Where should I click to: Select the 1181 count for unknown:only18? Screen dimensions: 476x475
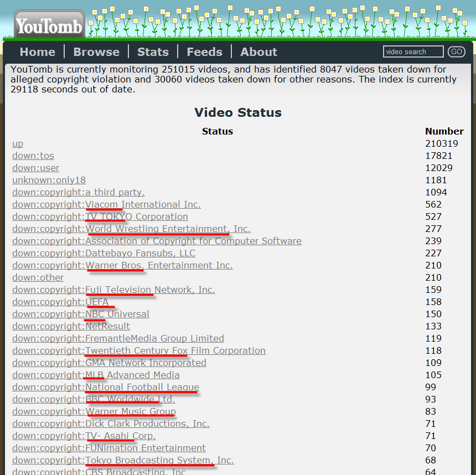tap(436, 180)
